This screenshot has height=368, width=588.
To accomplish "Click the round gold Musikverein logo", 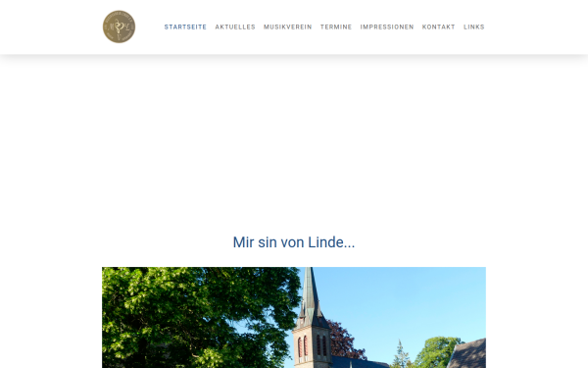I will (119, 26).
